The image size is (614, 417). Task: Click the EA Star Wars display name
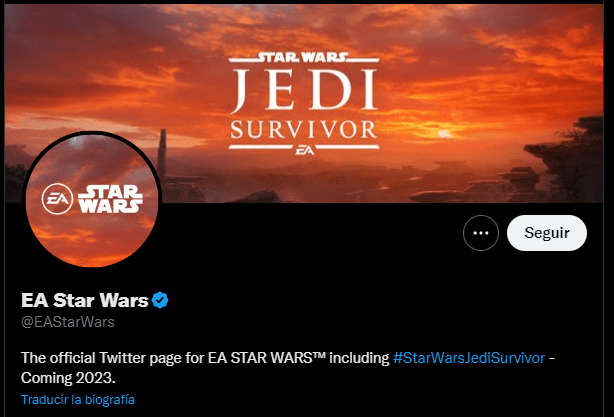click(x=85, y=300)
